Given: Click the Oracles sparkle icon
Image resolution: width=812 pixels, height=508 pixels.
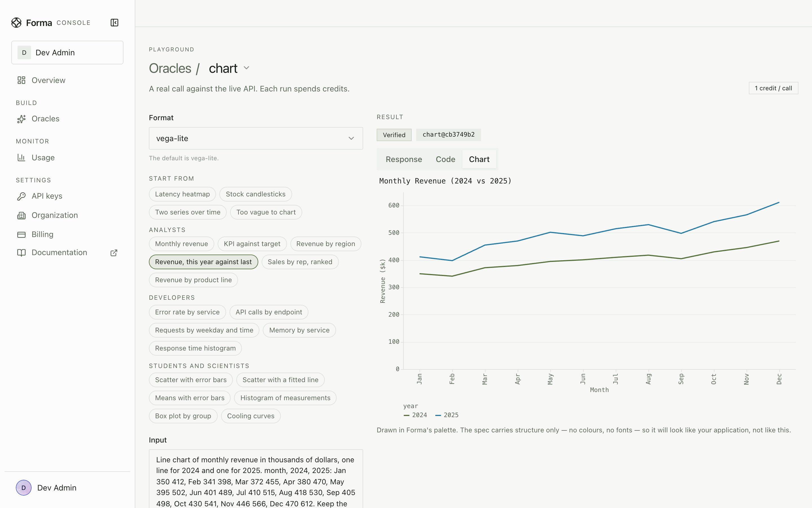Looking at the screenshot, I should pos(21,119).
